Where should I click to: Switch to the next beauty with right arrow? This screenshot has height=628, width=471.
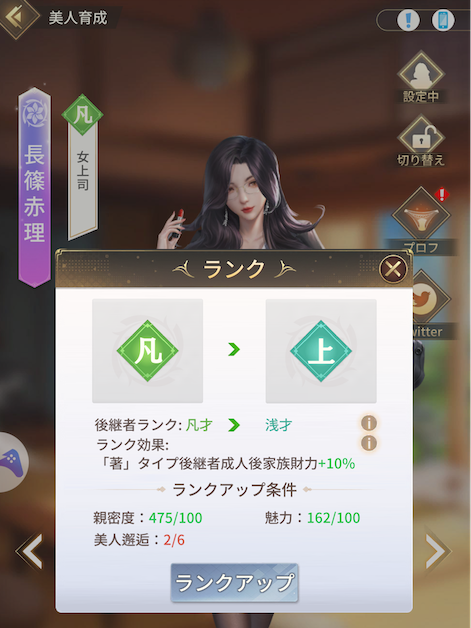click(438, 551)
